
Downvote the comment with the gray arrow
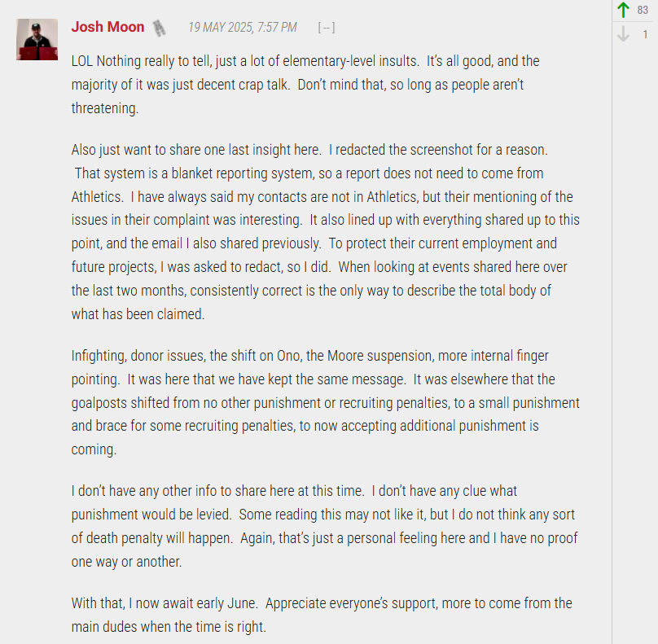pos(623,33)
